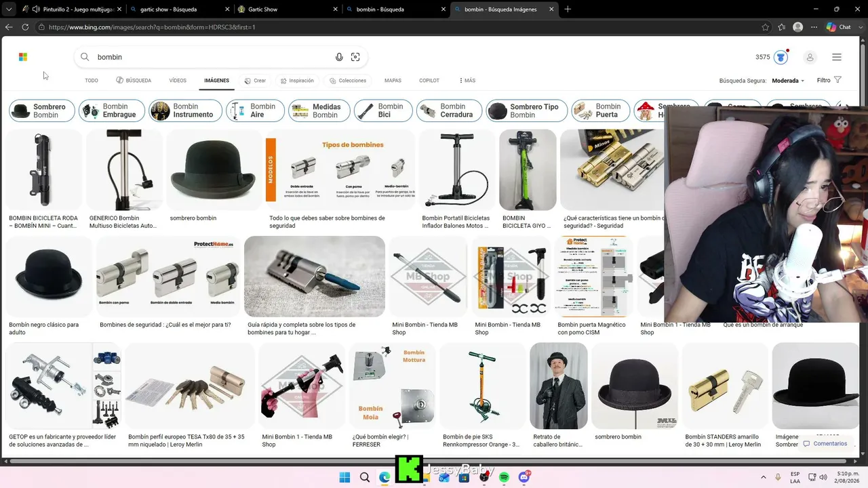Viewport: 868px width, 488px height.
Task: Open '¿Qué bombín elegir? | FERRESER' link
Action: [x=380, y=441]
